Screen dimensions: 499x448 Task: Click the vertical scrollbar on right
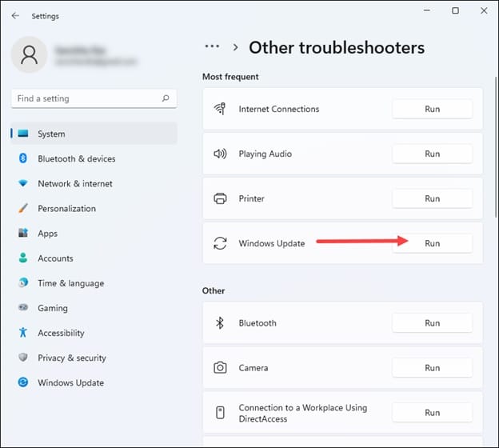(496, 147)
